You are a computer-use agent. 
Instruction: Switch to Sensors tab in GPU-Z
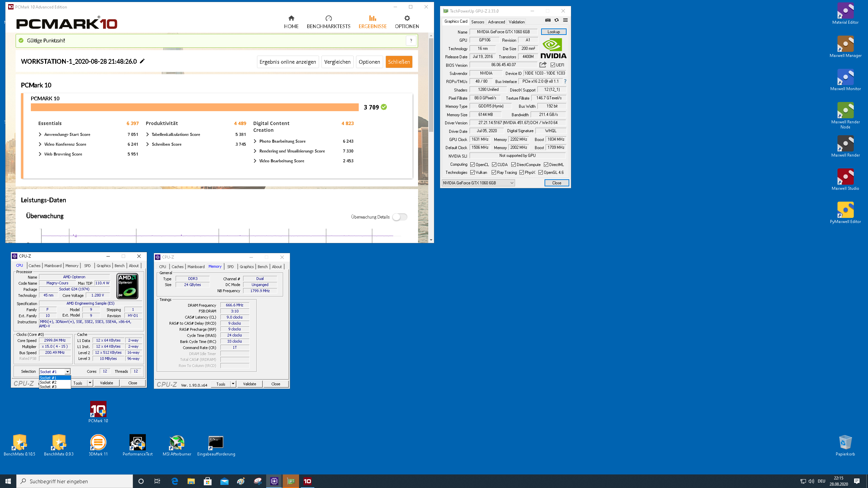click(478, 22)
